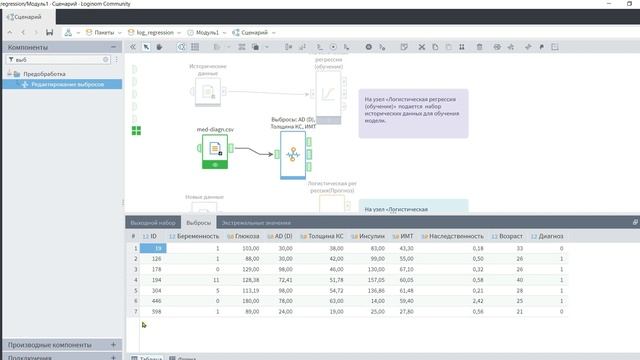Click the Наследственность column header

click(452, 236)
